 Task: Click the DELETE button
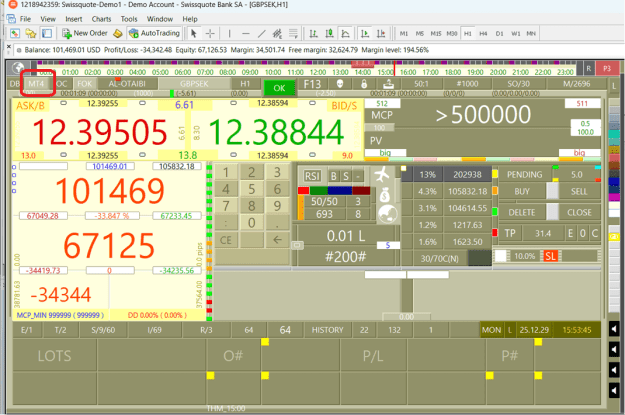(x=521, y=212)
